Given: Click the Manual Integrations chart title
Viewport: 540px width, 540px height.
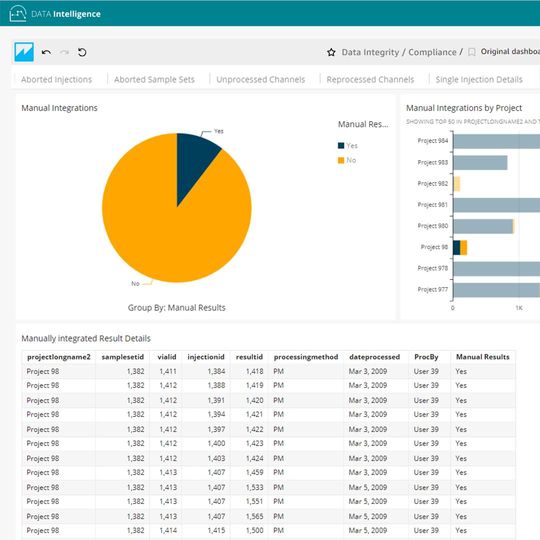Looking at the screenshot, I should click(59, 108).
